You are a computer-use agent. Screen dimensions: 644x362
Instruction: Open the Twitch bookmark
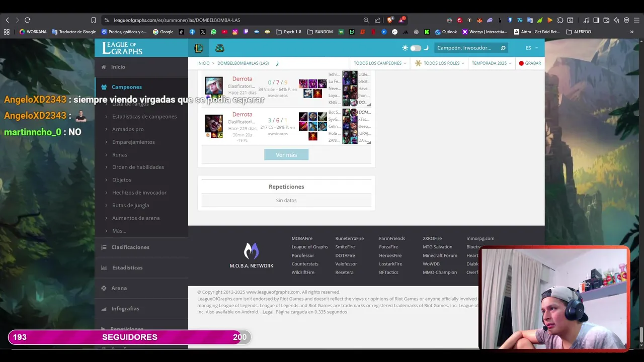(246, 32)
